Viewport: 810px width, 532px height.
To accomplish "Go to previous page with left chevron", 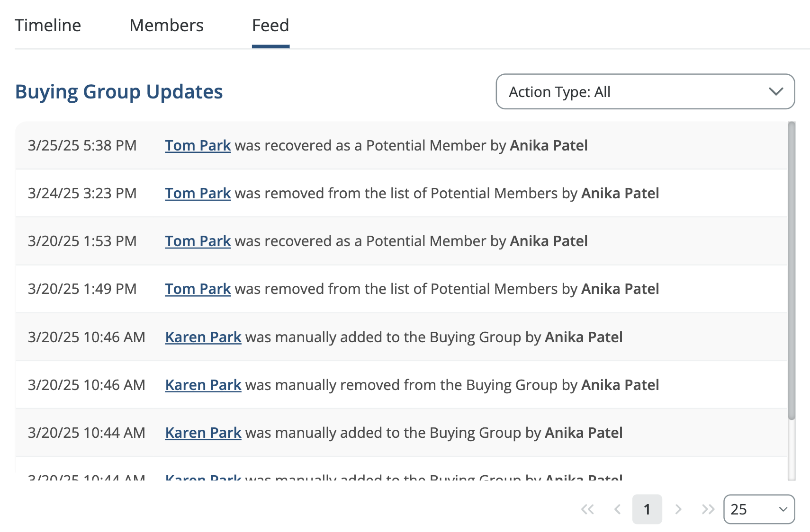I will [x=618, y=509].
